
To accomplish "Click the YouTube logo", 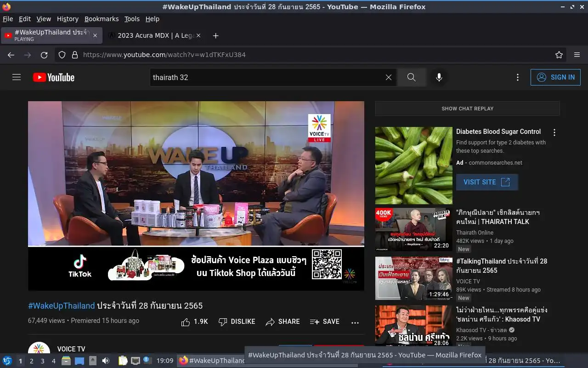I will pyautogui.click(x=54, y=77).
